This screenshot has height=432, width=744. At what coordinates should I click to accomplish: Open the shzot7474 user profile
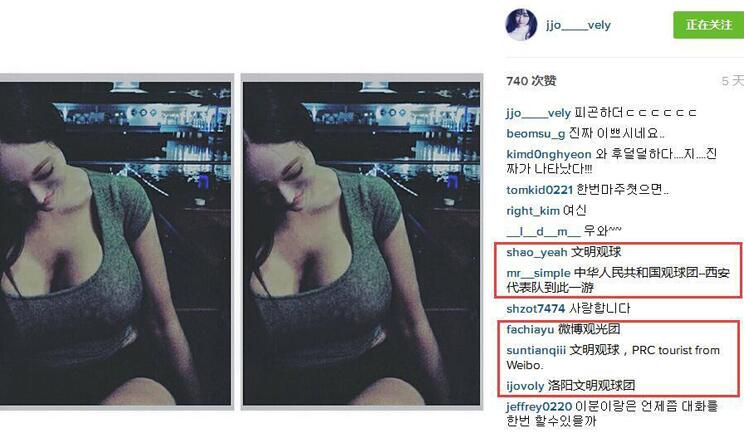[x=535, y=309]
